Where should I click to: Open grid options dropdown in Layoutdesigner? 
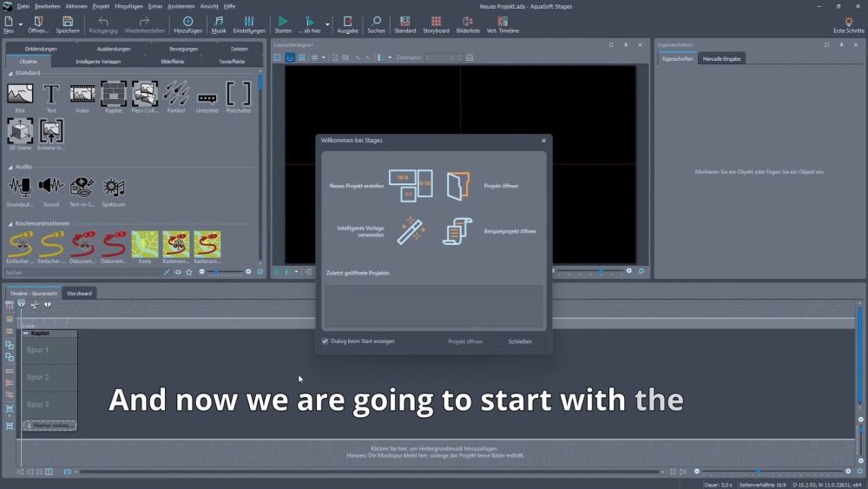tap(323, 57)
